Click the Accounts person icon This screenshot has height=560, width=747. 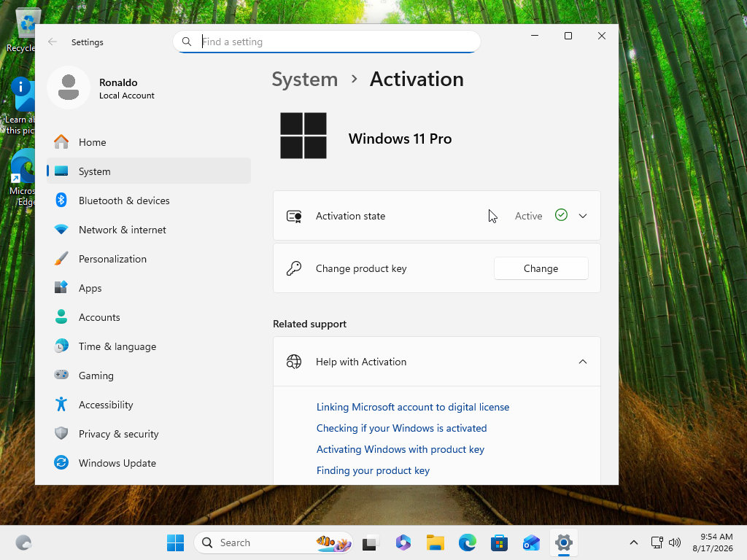(61, 316)
